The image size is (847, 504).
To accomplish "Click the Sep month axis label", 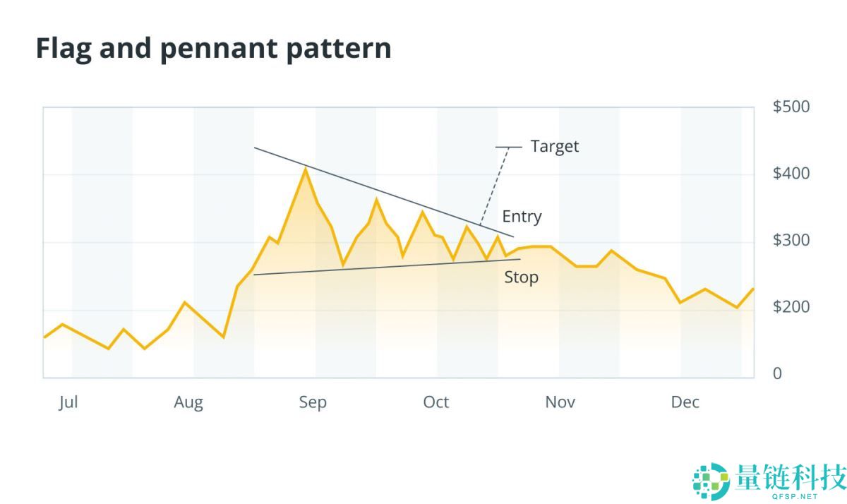I will click(x=313, y=402).
